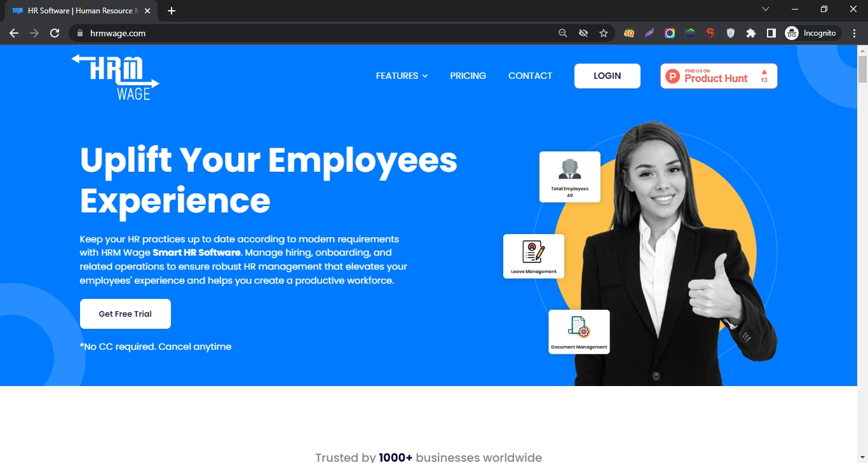Click the shield extension icon
The height and width of the screenshot is (463, 868).
click(731, 33)
